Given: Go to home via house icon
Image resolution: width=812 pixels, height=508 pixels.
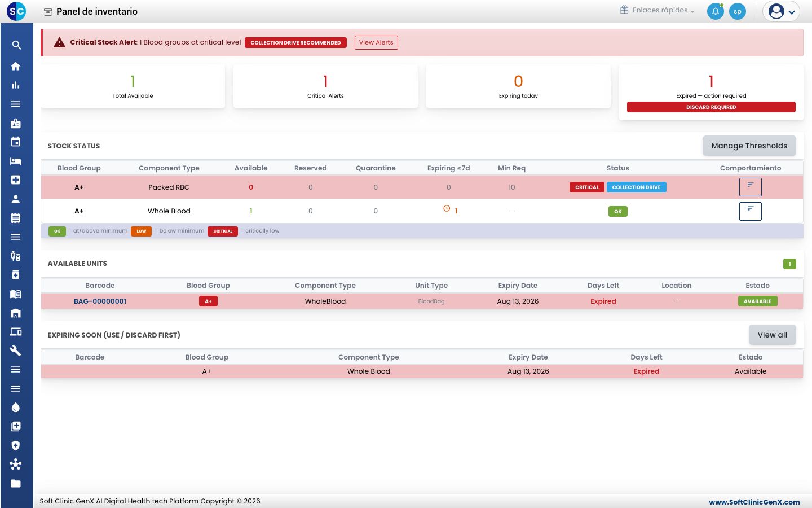Looking at the screenshot, I should [x=16, y=66].
